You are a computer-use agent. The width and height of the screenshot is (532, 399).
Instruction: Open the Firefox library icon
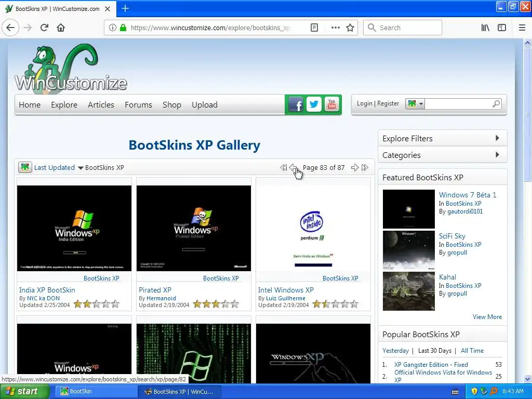[485, 28]
